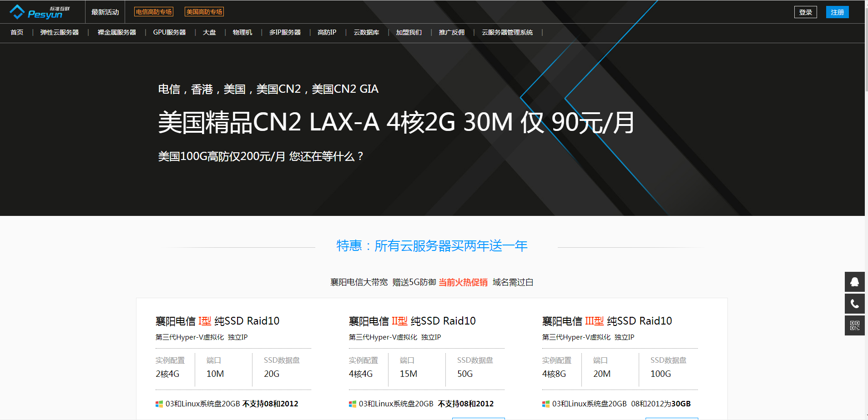Open 美国高防专场 promotion link

click(x=204, y=12)
